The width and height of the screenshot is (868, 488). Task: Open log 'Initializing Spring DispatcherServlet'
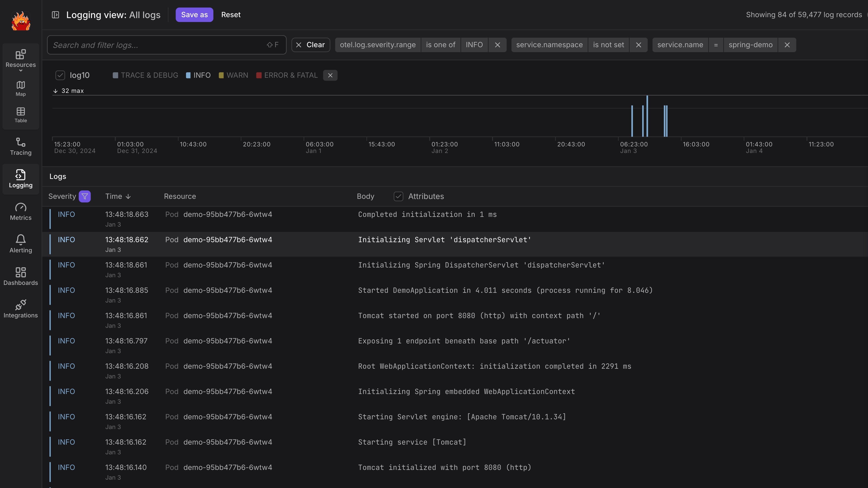click(455, 270)
